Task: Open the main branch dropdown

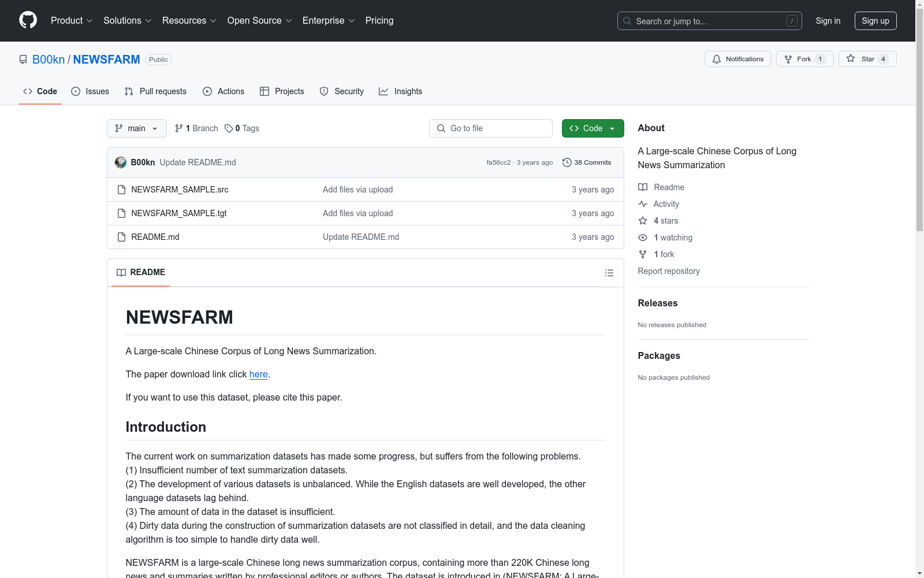Action: coord(136,128)
